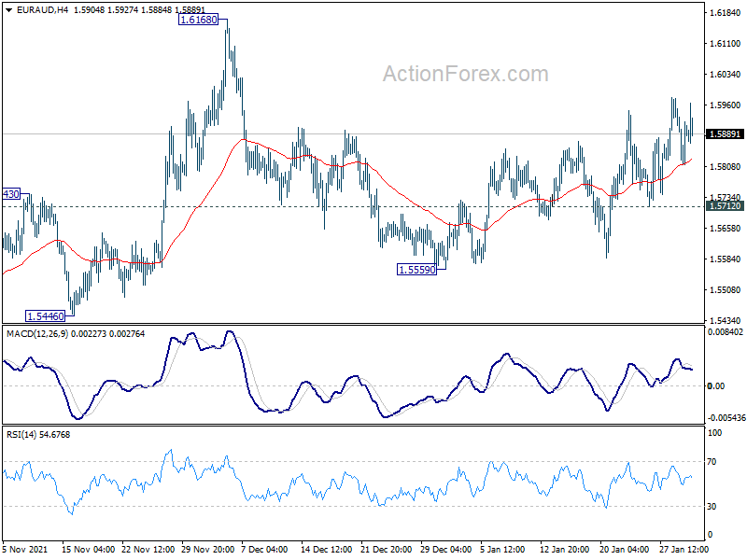Select the 1.57120 level price tag
Screen dimensions: 747x560
[725, 205]
